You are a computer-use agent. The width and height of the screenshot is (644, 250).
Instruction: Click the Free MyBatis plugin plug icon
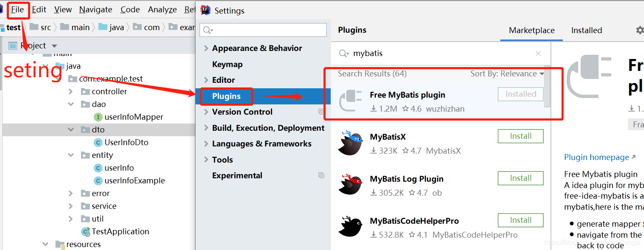point(350,101)
